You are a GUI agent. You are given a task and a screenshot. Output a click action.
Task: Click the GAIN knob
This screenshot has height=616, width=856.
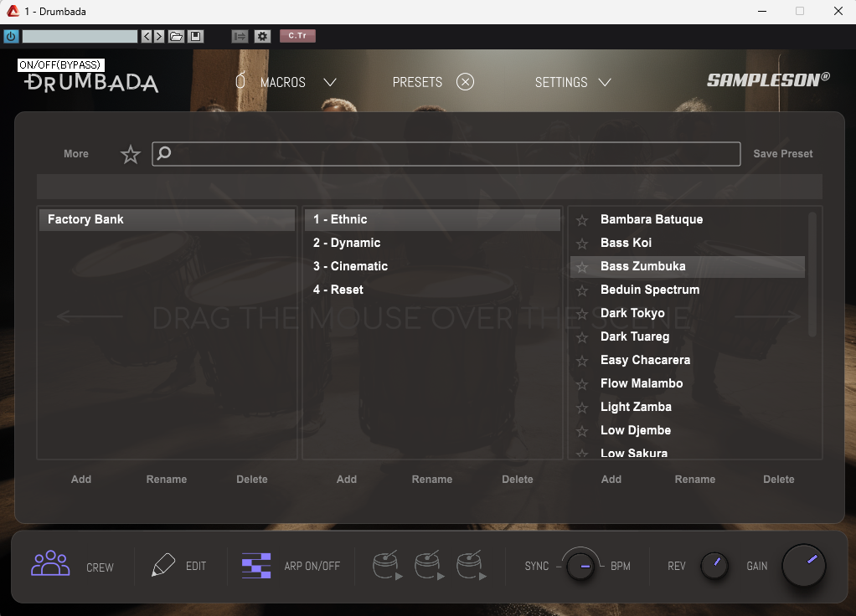803,566
